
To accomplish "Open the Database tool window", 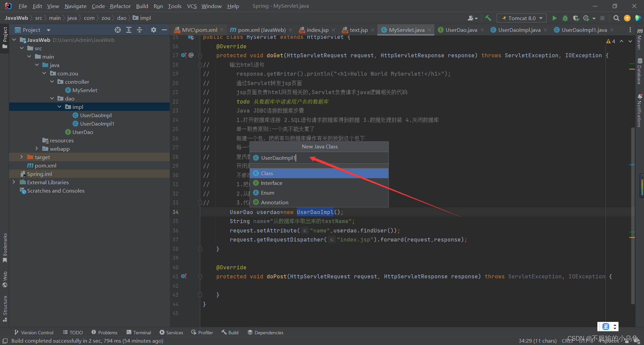I will point(640,71).
